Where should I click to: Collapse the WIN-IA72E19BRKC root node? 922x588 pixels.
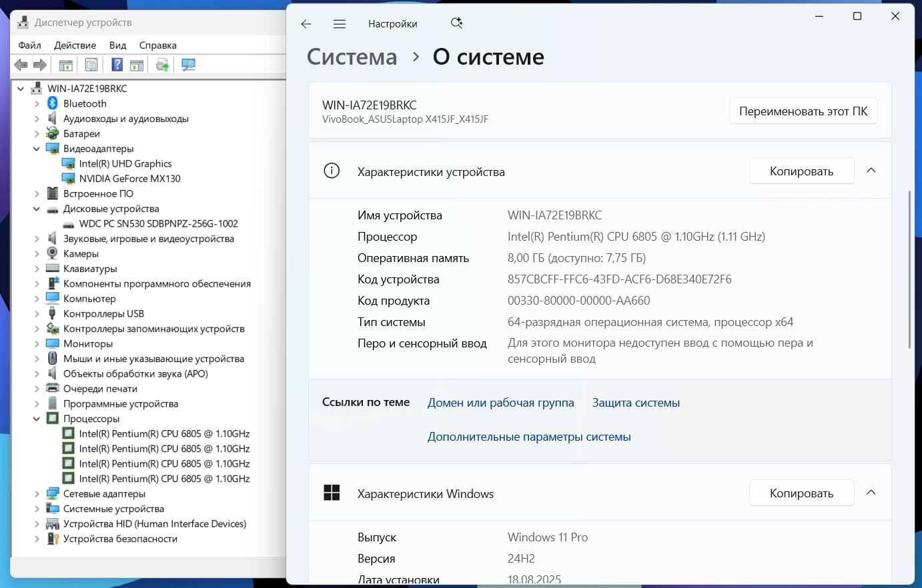(21, 89)
